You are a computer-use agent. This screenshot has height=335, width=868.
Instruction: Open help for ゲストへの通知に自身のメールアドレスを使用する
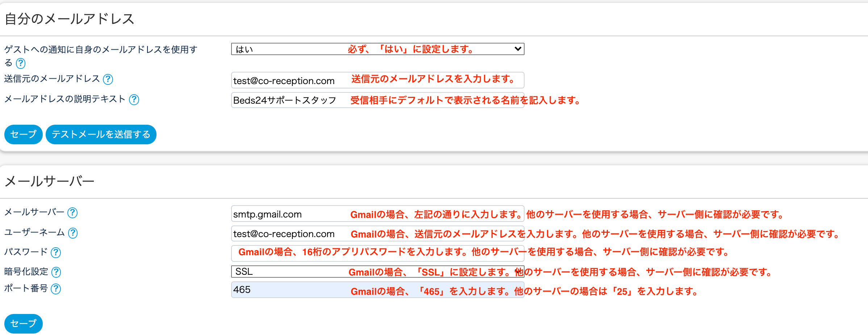click(21, 63)
